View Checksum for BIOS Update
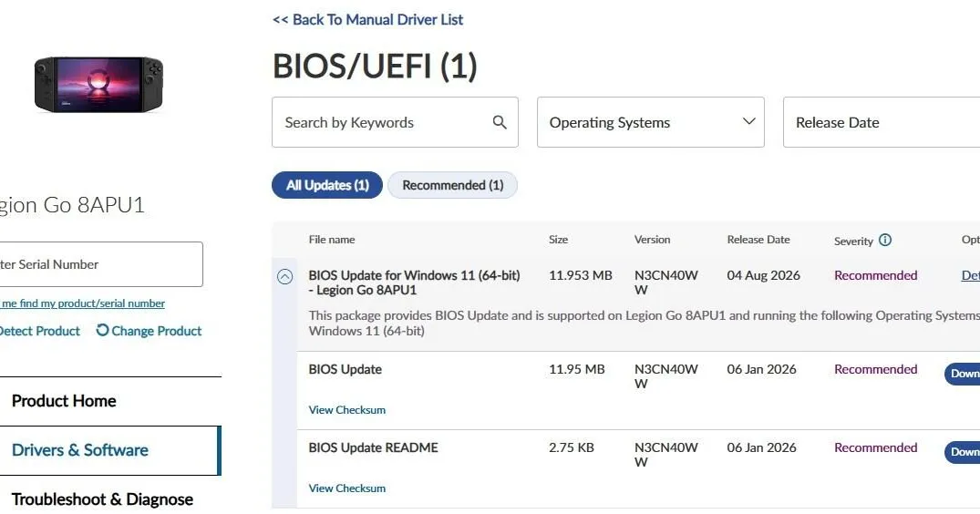 coord(347,410)
